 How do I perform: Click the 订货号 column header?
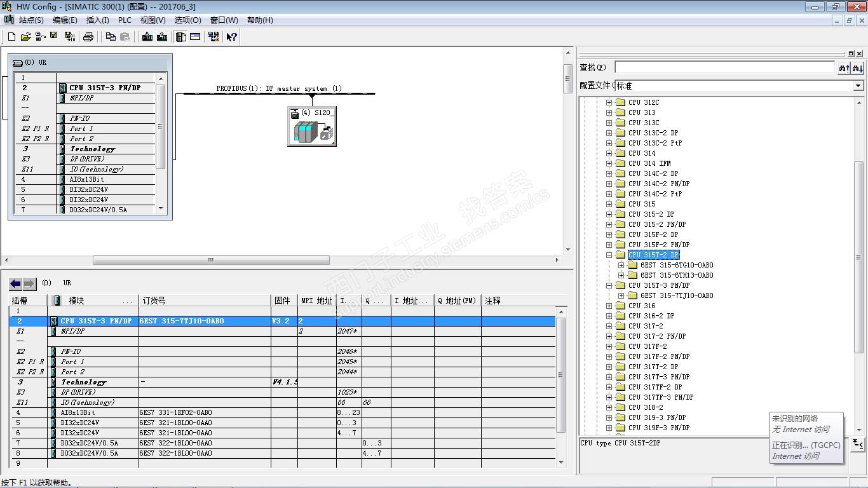pos(205,301)
